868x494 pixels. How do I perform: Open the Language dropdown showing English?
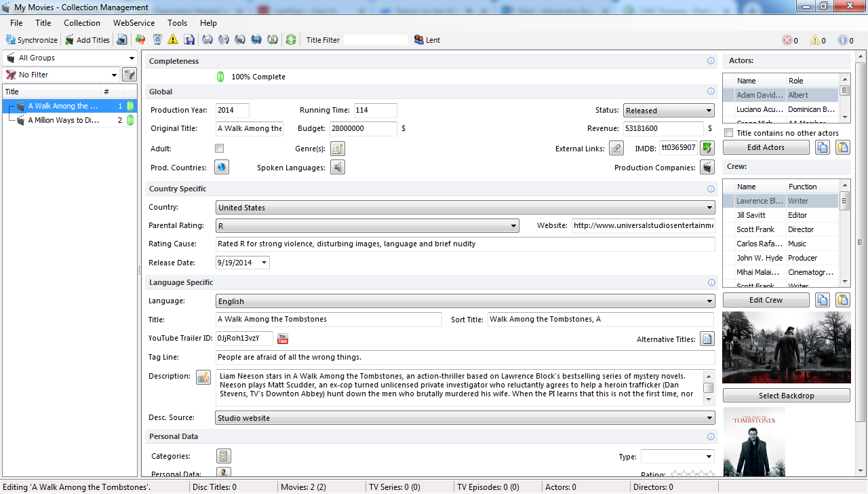click(465, 301)
